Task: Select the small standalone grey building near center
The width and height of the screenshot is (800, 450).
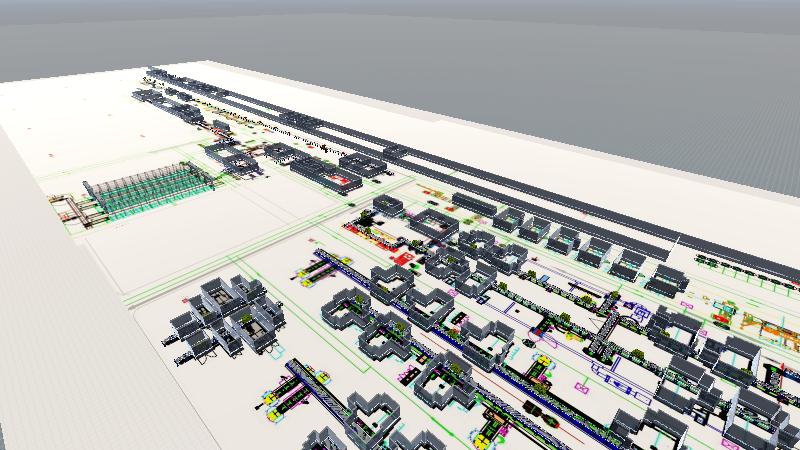Action: coord(388,206)
